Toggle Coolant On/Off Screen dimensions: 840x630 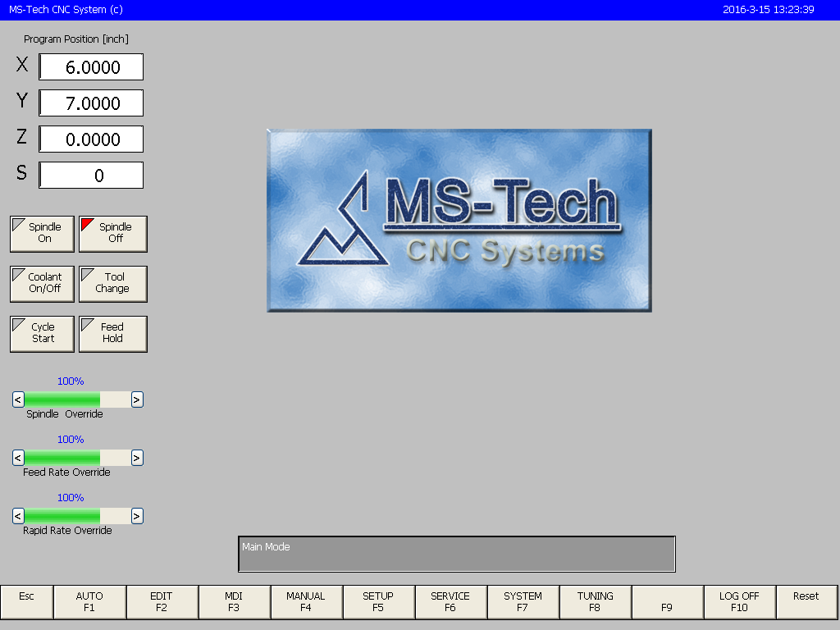42,284
